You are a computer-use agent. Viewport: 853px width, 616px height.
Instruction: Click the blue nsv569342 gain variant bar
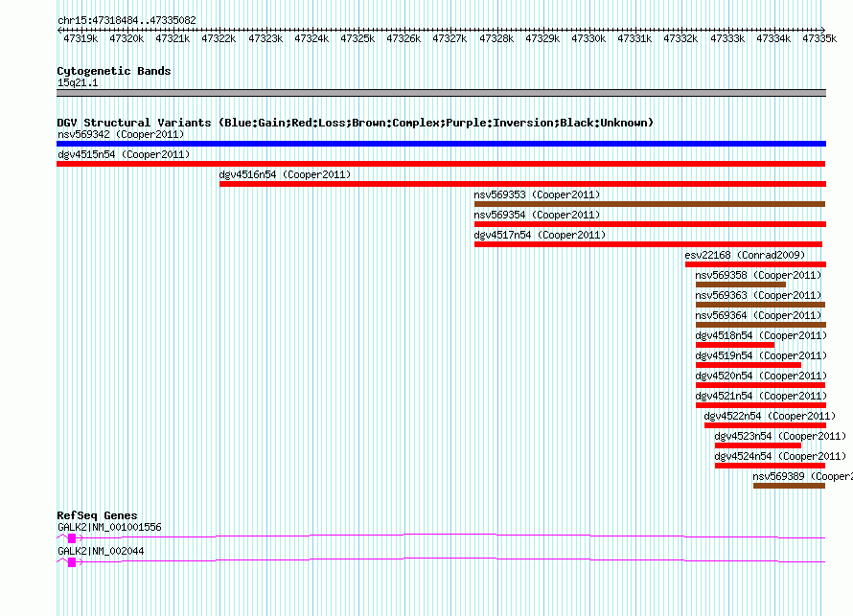coord(441,144)
